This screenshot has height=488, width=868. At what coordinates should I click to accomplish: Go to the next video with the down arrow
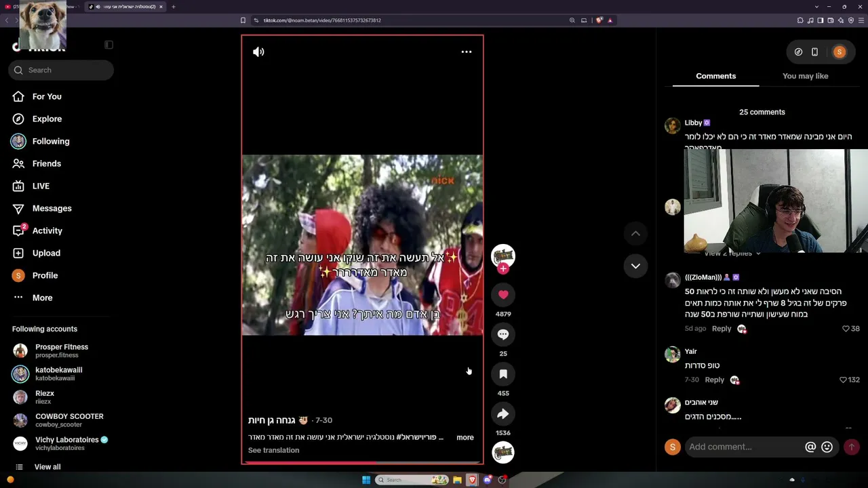635,266
